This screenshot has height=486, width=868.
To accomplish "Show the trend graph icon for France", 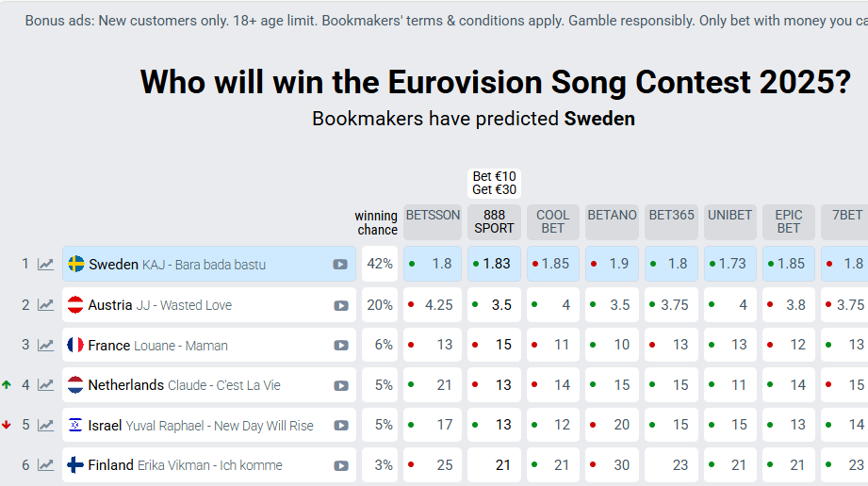I will tap(45, 346).
